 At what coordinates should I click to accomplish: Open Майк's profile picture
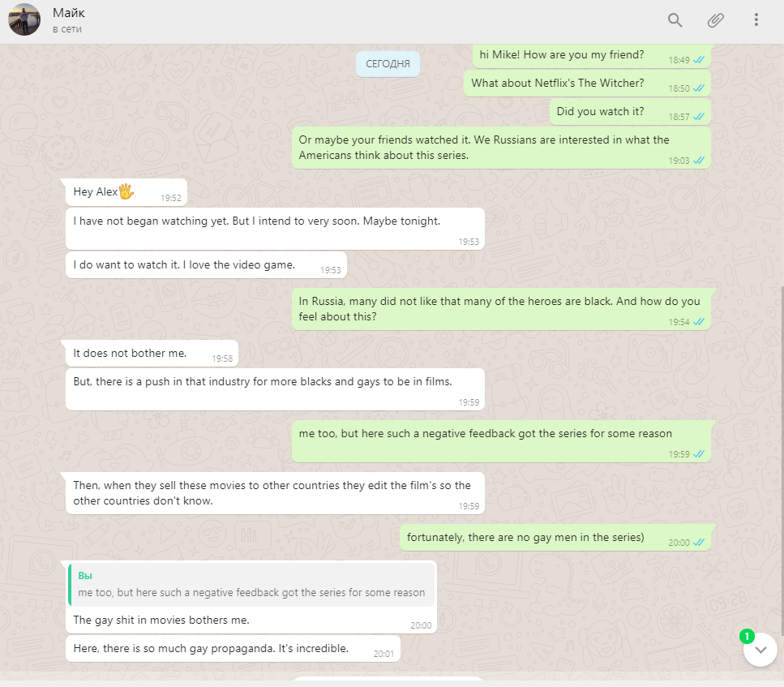(24, 19)
